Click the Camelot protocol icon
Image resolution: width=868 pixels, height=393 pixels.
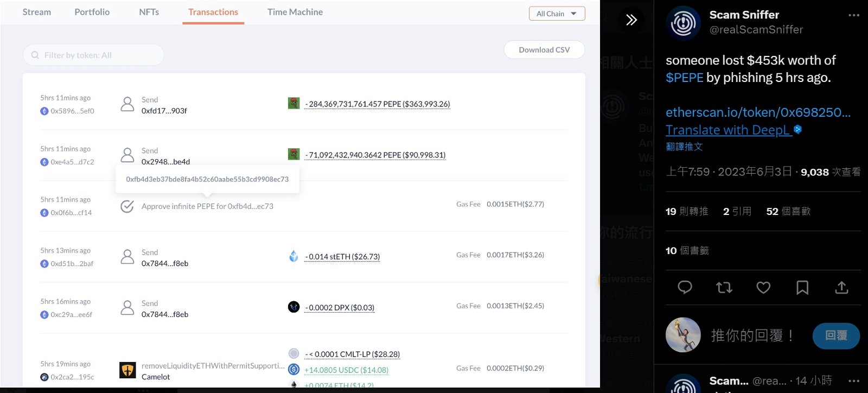click(127, 370)
